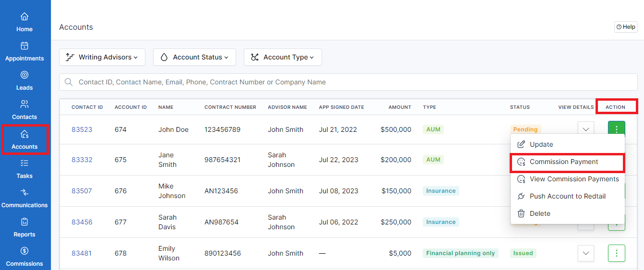Select Accounts in the sidebar
The height and width of the screenshot is (270, 644).
pyautogui.click(x=24, y=140)
